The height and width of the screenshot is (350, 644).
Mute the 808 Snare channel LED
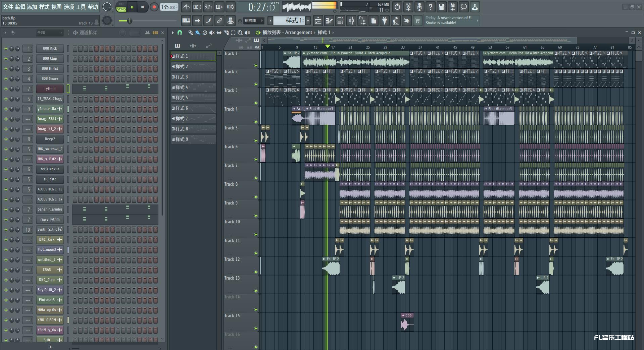6,79
